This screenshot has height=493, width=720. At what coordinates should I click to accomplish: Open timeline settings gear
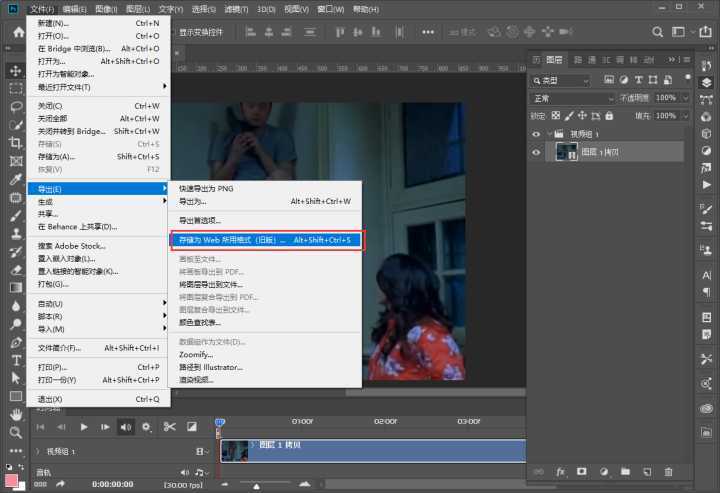tap(147, 427)
